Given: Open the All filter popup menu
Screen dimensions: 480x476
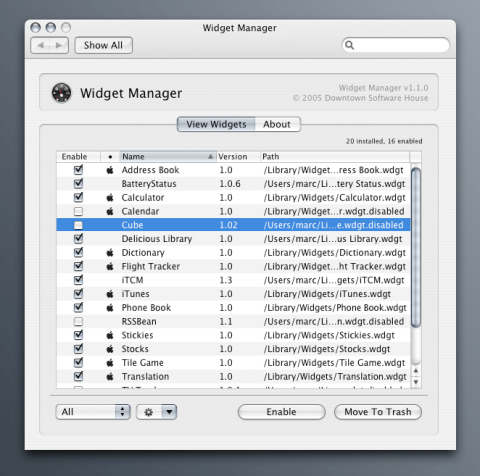Looking at the screenshot, I should click(x=93, y=412).
